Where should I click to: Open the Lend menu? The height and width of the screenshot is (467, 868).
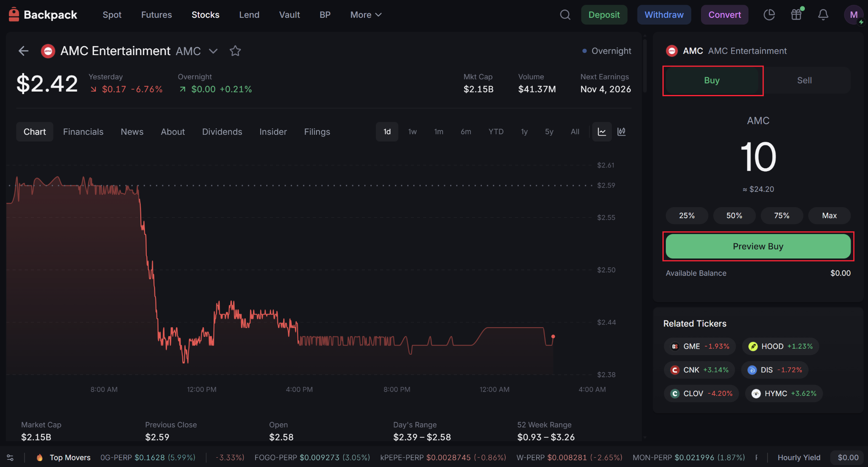click(x=249, y=15)
